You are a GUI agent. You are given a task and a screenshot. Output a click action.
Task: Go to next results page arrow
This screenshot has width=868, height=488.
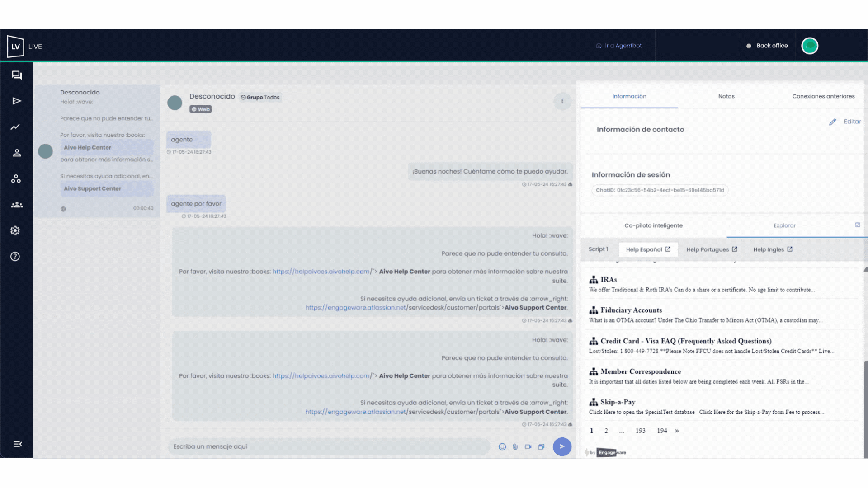click(x=677, y=431)
